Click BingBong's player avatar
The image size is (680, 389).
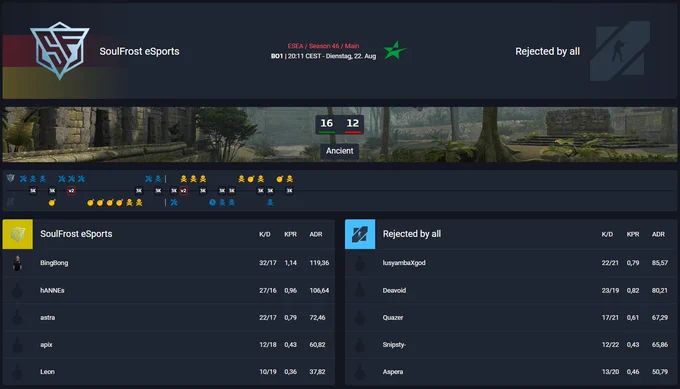coord(17,263)
